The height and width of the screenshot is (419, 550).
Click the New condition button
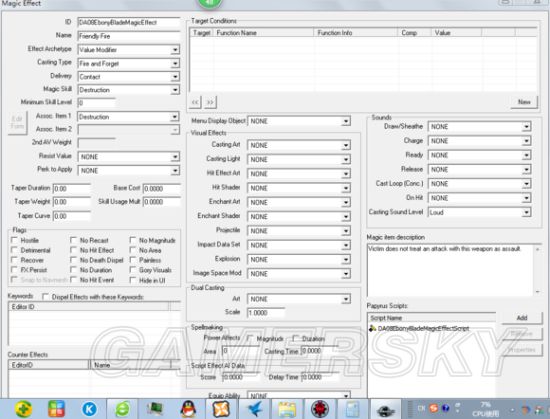point(524,102)
